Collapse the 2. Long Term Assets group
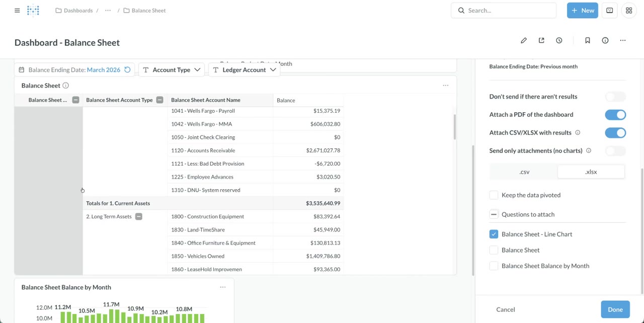This screenshot has height=323, width=644. pyautogui.click(x=138, y=216)
